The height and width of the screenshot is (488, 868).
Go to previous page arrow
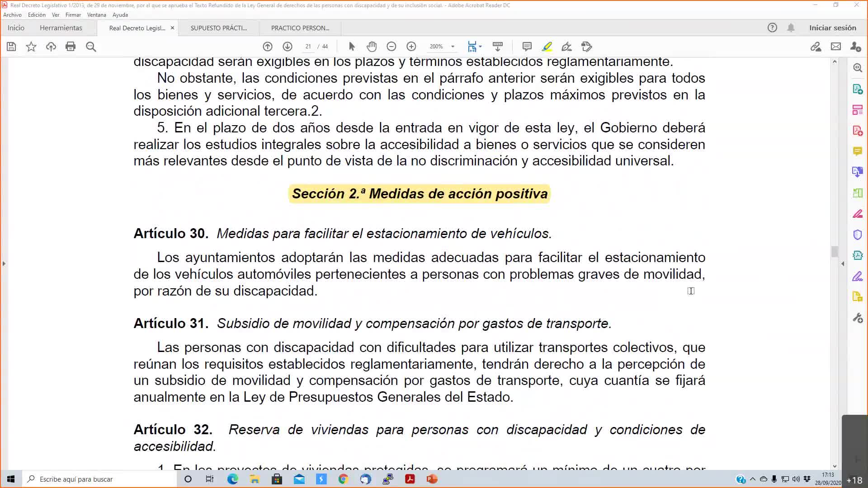click(268, 47)
